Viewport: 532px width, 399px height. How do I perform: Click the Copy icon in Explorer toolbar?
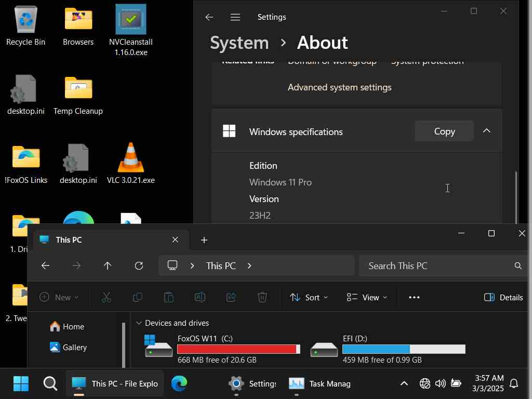(x=137, y=297)
